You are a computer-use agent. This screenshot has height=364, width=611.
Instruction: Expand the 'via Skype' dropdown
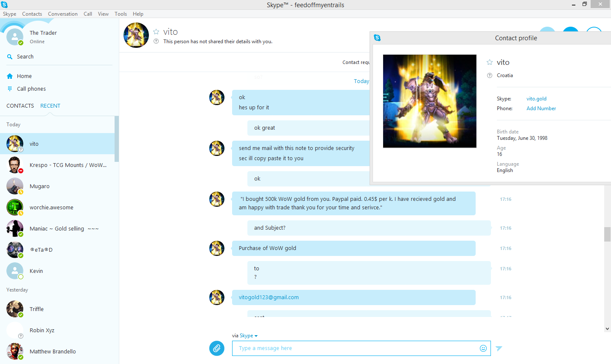(x=249, y=336)
